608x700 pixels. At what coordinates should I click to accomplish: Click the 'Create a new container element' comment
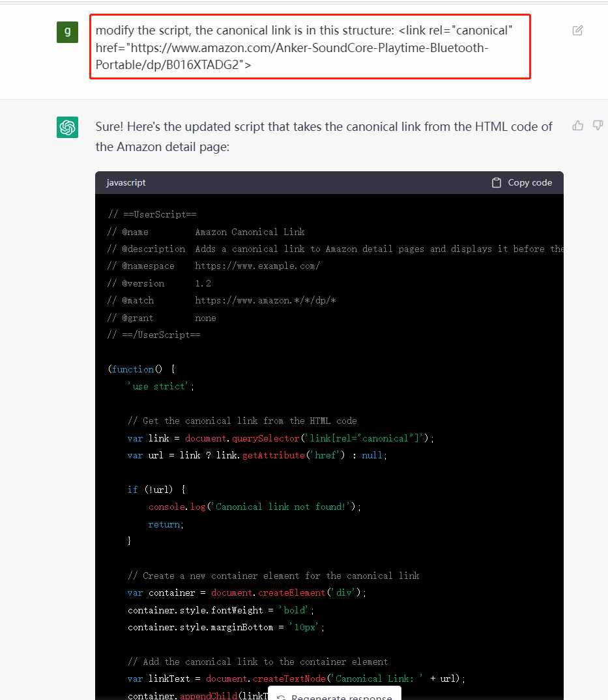click(x=274, y=576)
